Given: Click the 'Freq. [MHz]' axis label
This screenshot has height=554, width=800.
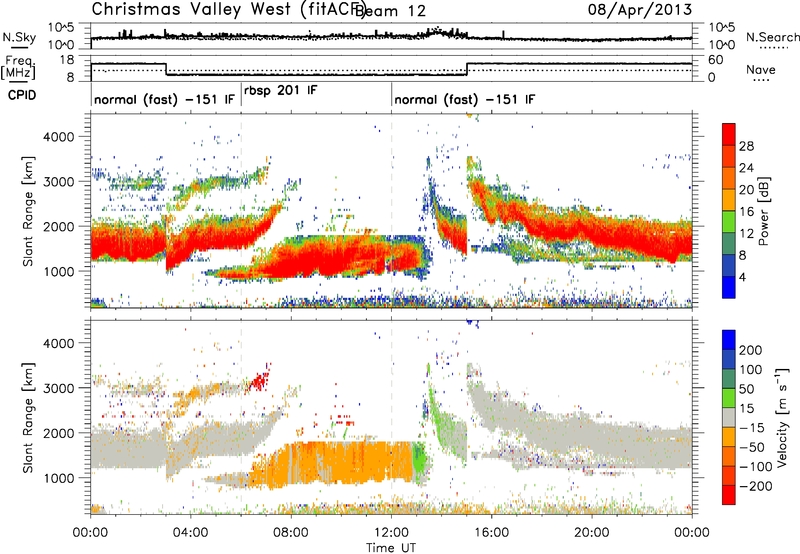Looking at the screenshot, I should (18, 68).
